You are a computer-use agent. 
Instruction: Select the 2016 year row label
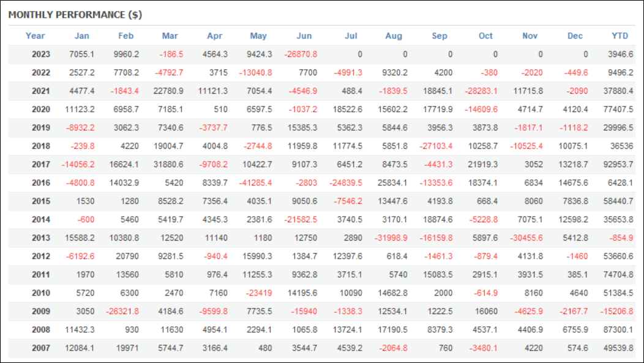(41, 183)
